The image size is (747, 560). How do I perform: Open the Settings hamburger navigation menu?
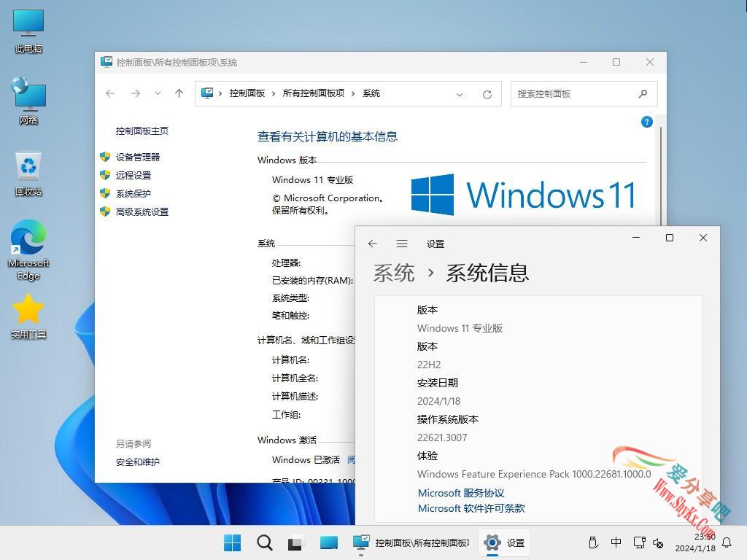[402, 244]
